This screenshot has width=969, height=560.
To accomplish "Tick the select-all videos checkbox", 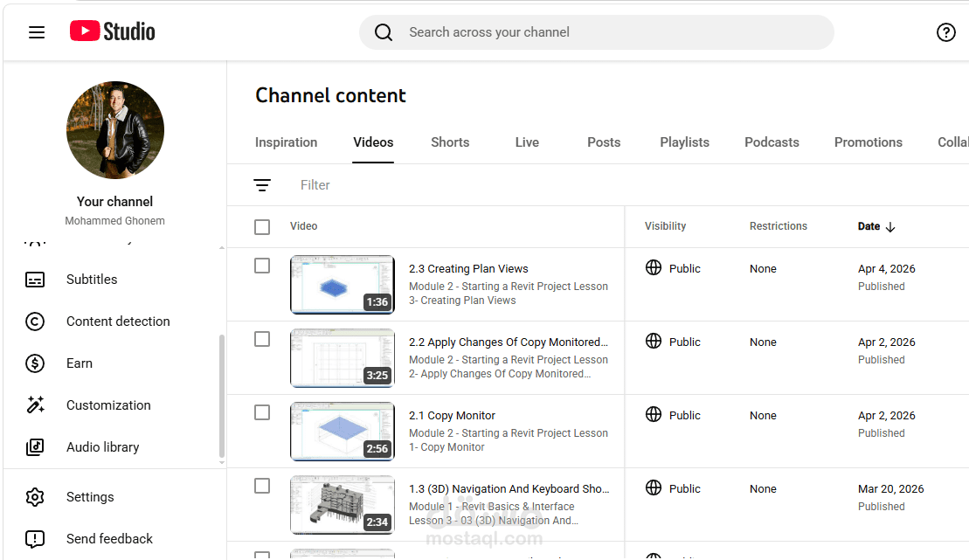I will (x=262, y=227).
